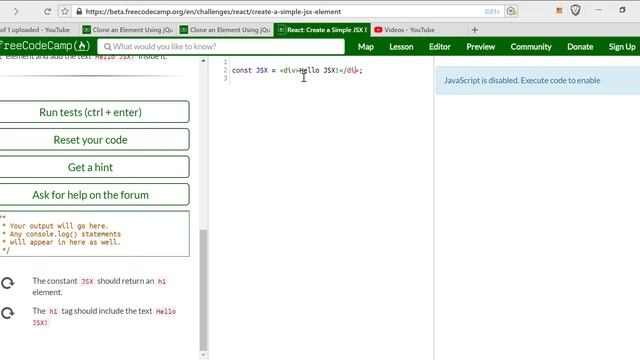Image resolution: width=640 pixels, height=360 pixels.
Task: Open the Preview nav link
Action: coord(481,47)
